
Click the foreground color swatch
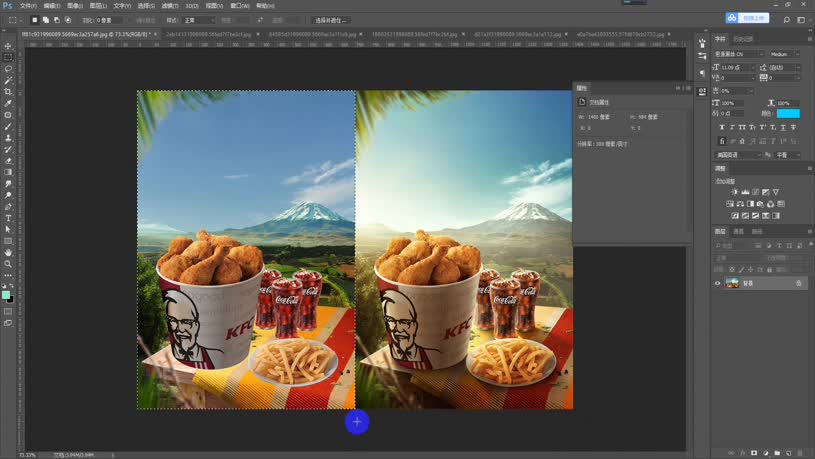click(6, 295)
